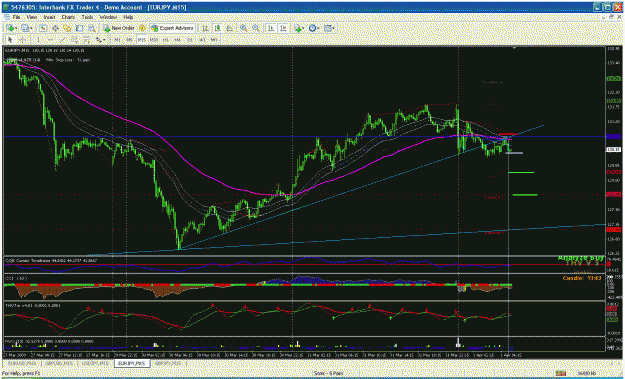
Task: Switch timeframe to W1
Action: click(202, 40)
